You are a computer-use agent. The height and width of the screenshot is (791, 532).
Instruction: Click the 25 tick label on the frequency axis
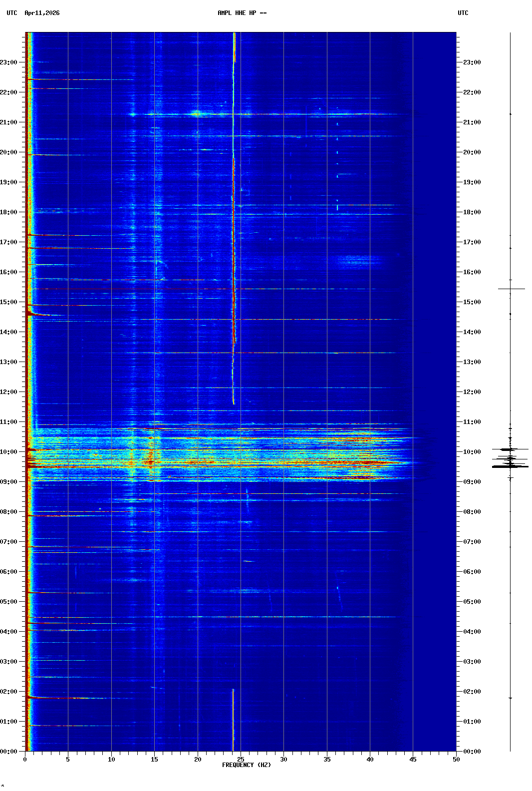[x=241, y=760]
